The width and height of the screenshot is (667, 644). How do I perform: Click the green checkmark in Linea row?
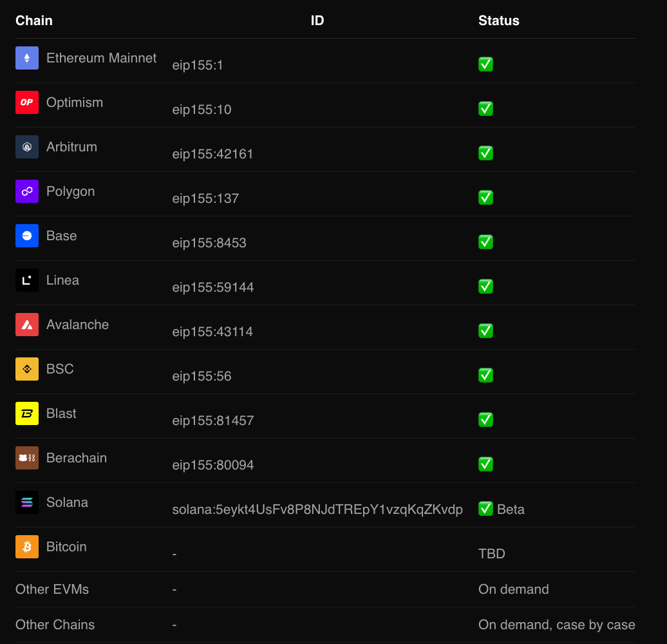[486, 287]
